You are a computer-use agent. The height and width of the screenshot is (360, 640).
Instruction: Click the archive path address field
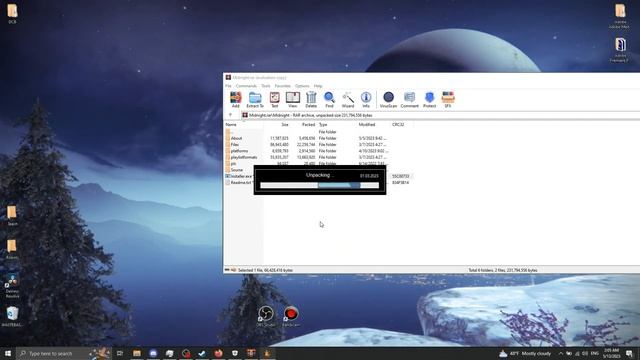pyautogui.click(x=441, y=115)
